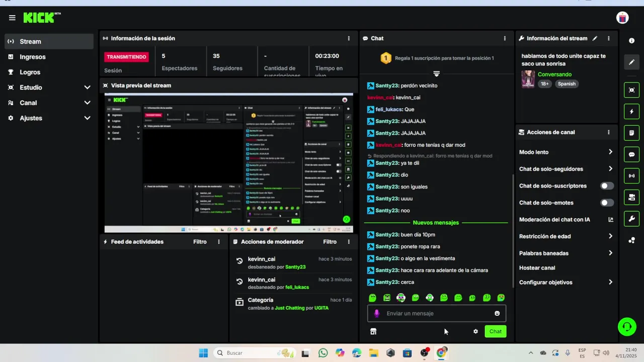
Task: Click Santty23 link in moderator actions
Action: [295, 267]
